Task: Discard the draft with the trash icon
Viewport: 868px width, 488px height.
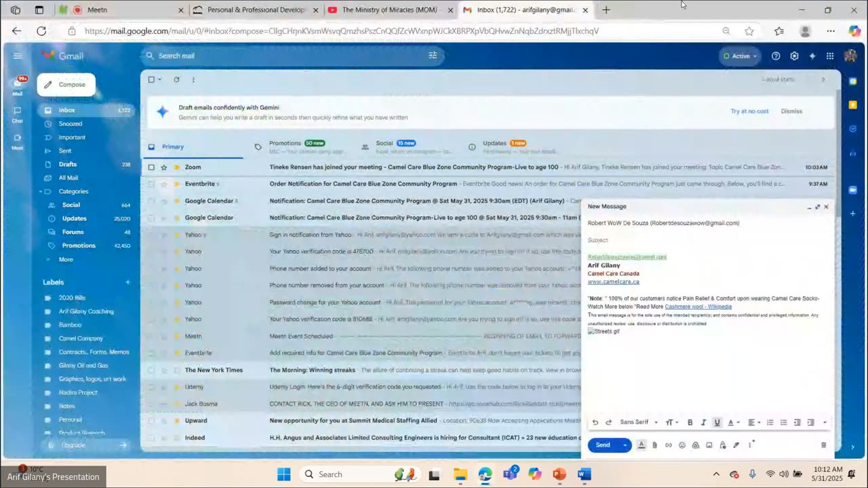Action: point(823,445)
